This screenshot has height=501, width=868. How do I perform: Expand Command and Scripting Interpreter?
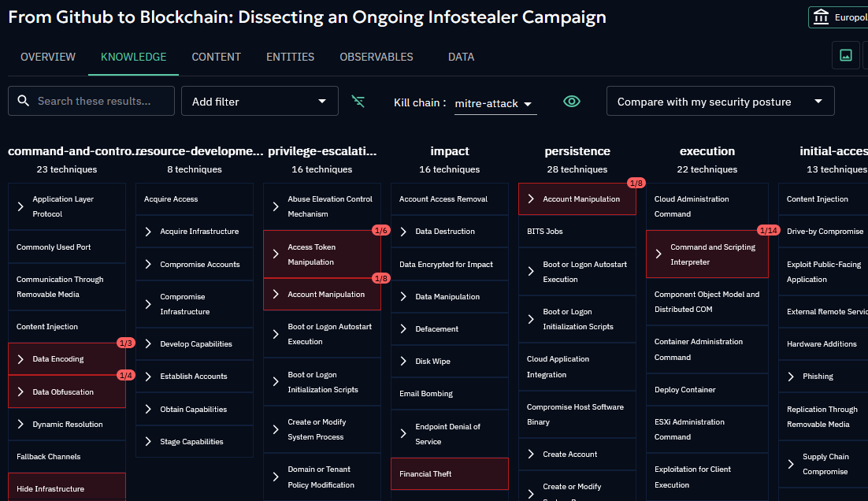658,254
